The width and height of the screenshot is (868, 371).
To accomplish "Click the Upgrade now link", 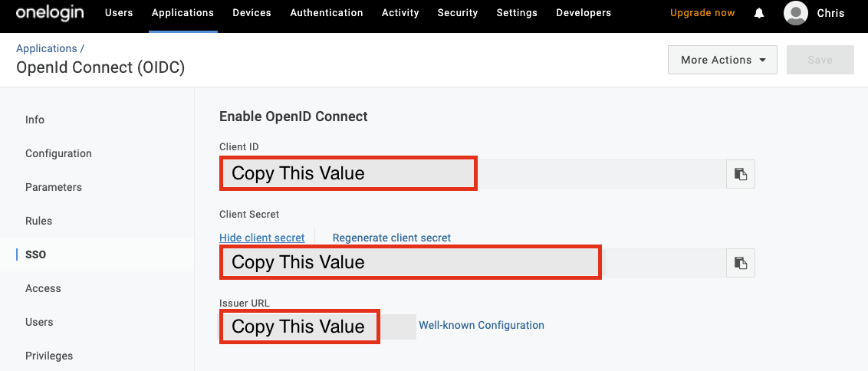I will 702,13.
